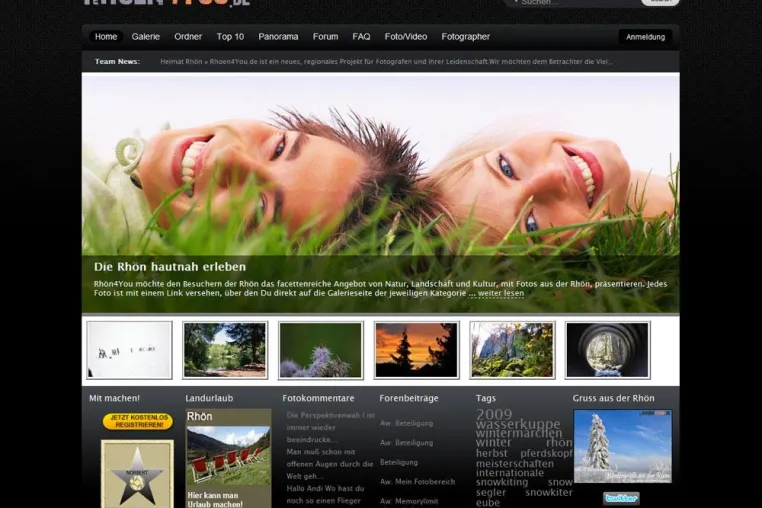The width and height of the screenshot is (762, 508).
Task: Select the pferdskopf tag
Action: tap(546, 453)
